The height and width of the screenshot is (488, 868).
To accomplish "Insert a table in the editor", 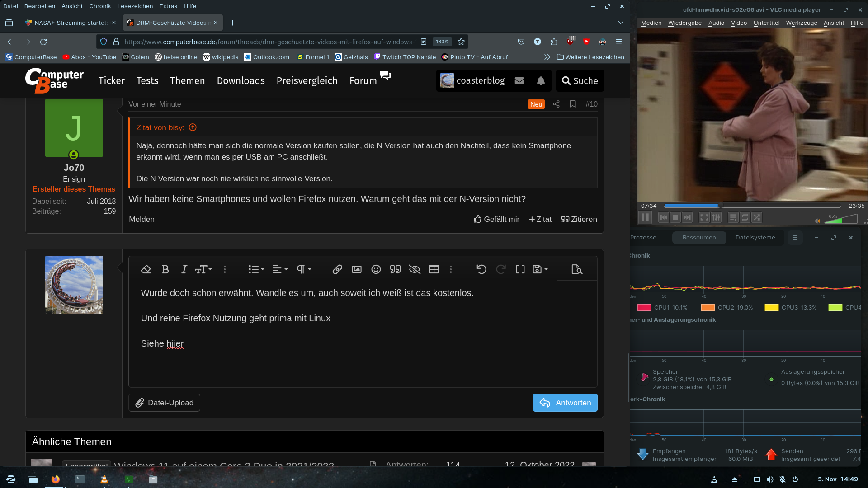I will pos(434,270).
